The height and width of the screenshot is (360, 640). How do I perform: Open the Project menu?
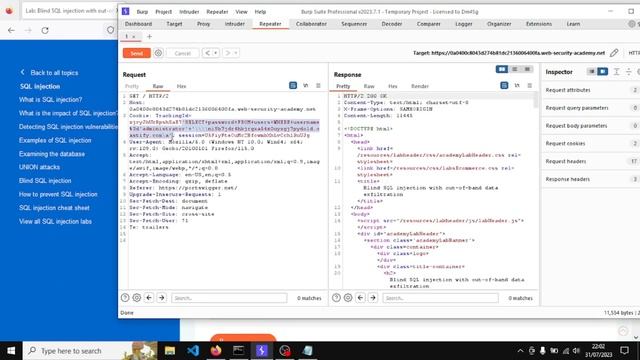point(163,12)
